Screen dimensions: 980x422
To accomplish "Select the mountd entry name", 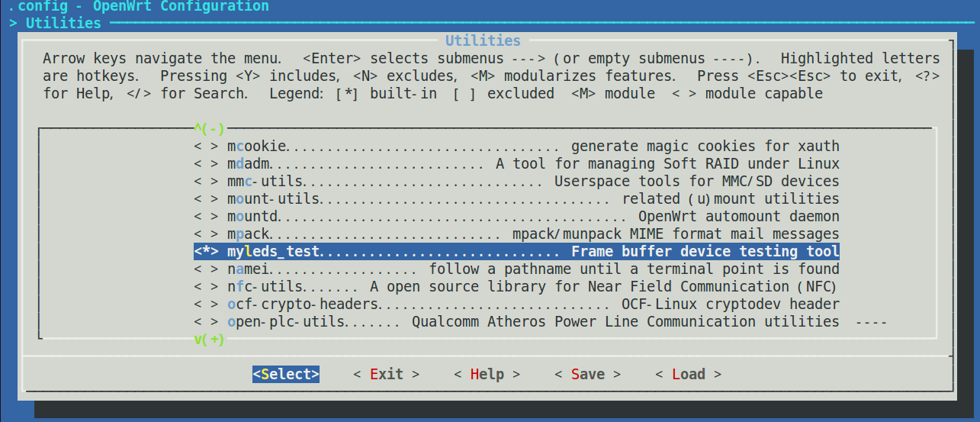I will pos(253,216).
